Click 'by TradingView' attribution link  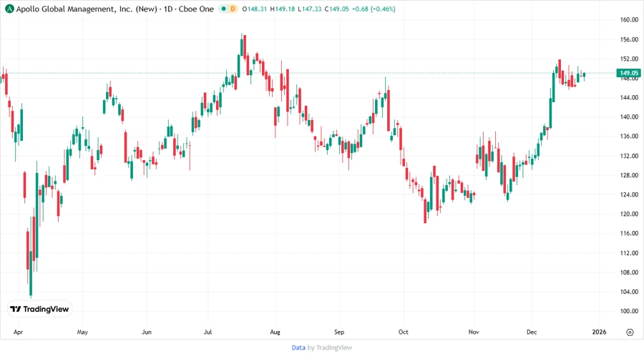click(330, 348)
